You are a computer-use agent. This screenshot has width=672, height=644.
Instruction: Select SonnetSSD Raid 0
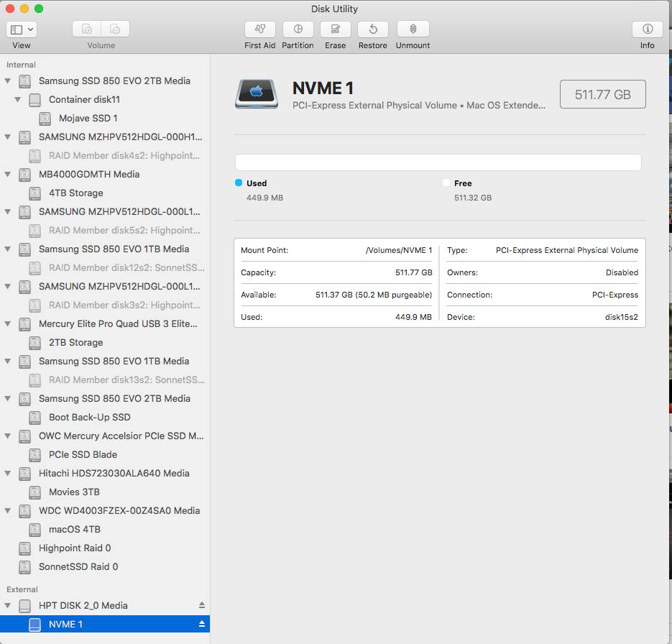pyautogui.click(x=105, y=566)
